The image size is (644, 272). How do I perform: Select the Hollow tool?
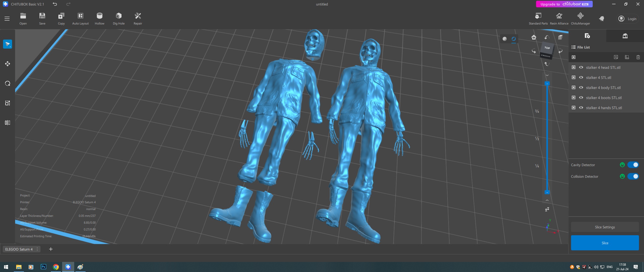click(100, 19)
